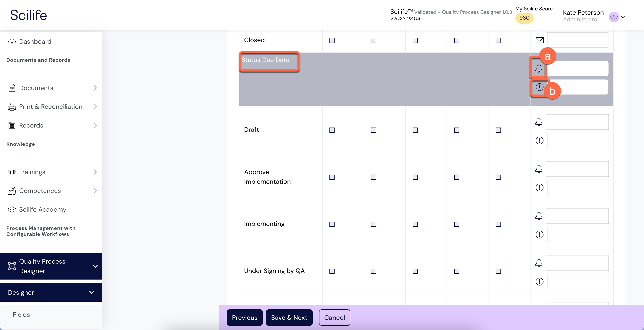Click the Cancel button

tap(335, 317)
